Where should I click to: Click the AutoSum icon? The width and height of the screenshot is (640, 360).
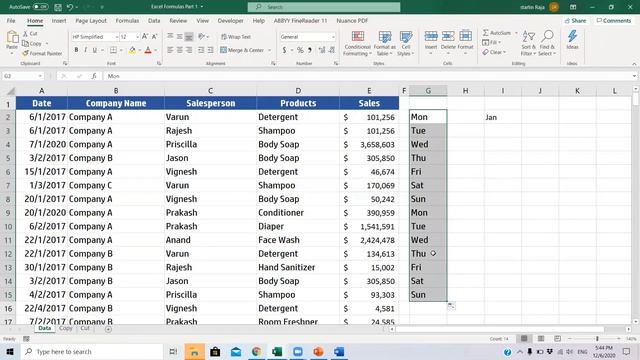tap(486, 33)
